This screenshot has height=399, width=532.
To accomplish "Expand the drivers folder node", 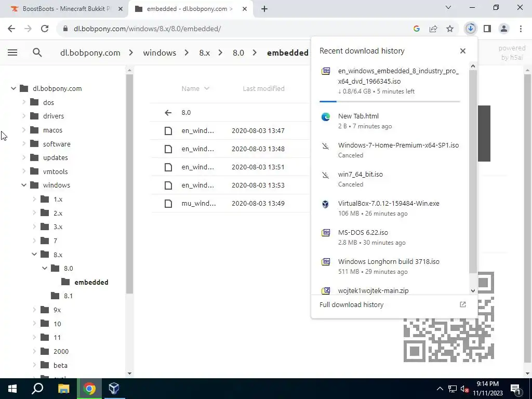I will 24,116.
